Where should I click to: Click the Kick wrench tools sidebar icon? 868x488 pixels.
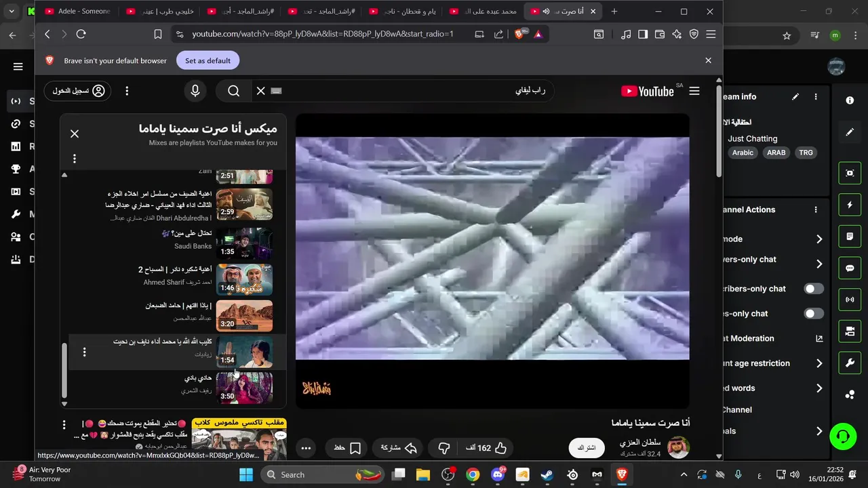[850, 363]
